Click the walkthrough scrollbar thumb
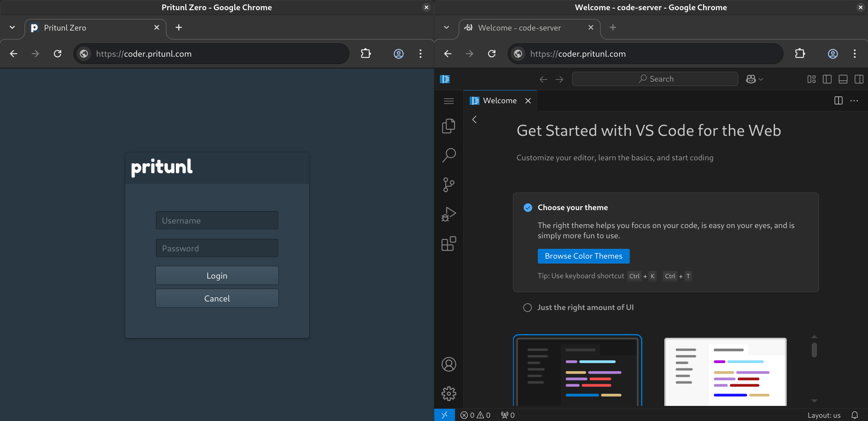This screenshot has width=868, height=421. [x=814, y=350]
